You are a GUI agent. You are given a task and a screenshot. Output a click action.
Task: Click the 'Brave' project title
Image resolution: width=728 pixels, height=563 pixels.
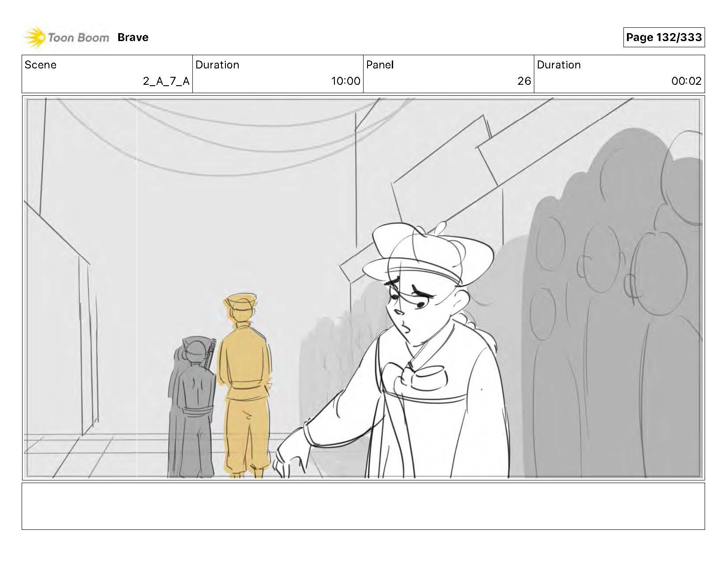click(133, 38)
